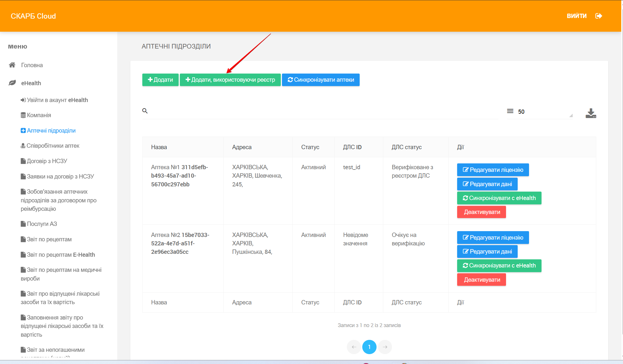623x364 pixels.
Task: Sort table by Назва column header
Action: pyautogui.click(x=159, y=147)
